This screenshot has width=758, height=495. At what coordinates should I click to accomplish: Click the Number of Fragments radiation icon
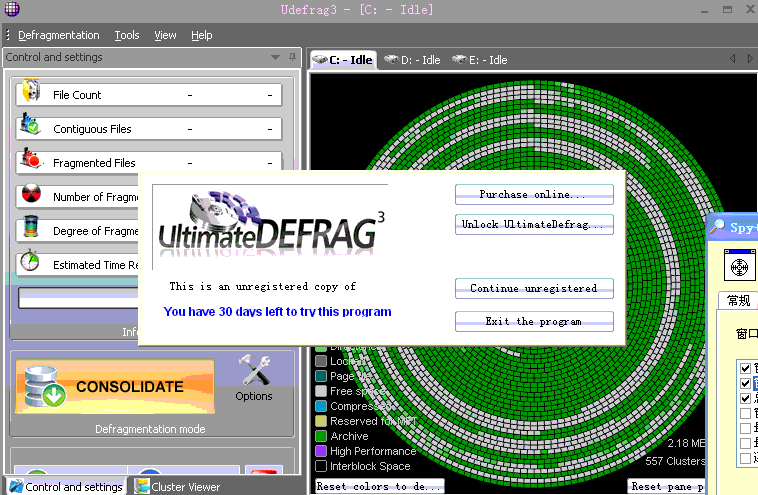[31, 193]
